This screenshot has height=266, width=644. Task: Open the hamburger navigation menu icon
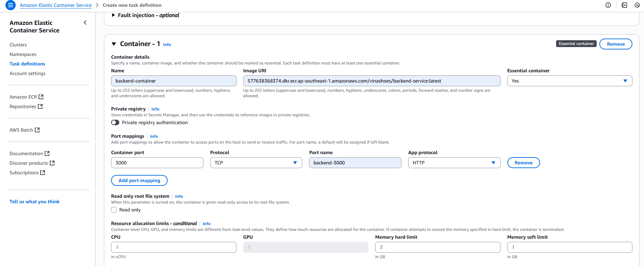pos(11,5)
